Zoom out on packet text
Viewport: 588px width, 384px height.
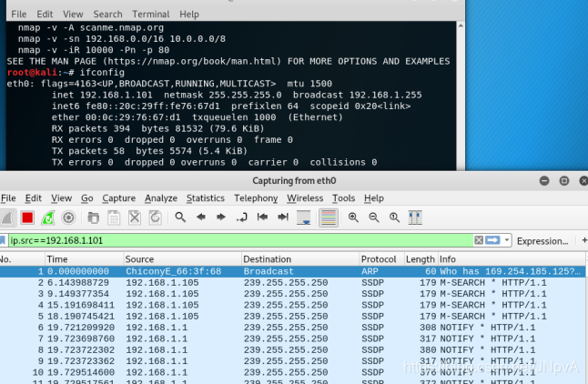click(x=374, y=217)
